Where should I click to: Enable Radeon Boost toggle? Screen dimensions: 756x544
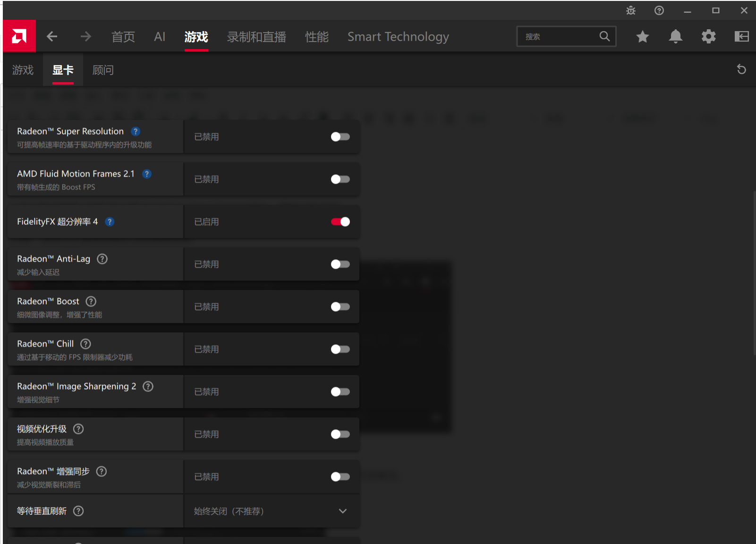[x=340, y=307]
